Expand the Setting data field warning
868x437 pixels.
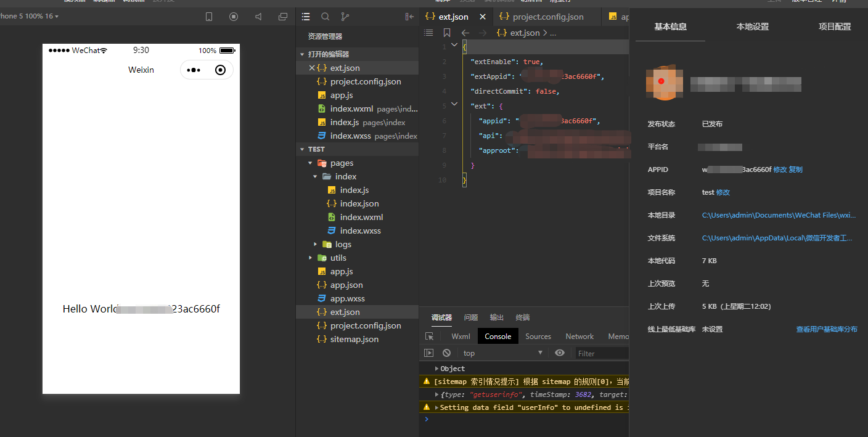437,407
